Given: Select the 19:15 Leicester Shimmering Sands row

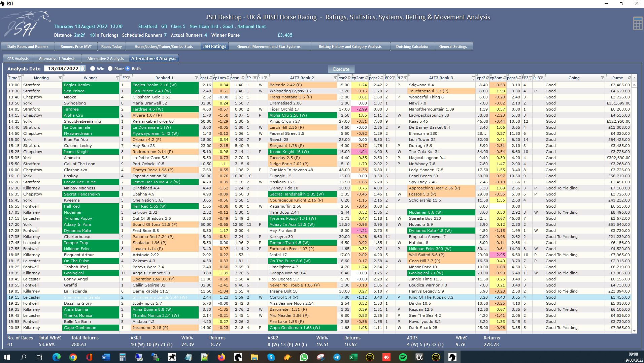Looking at the screenshot, I should tap(319, 297).
